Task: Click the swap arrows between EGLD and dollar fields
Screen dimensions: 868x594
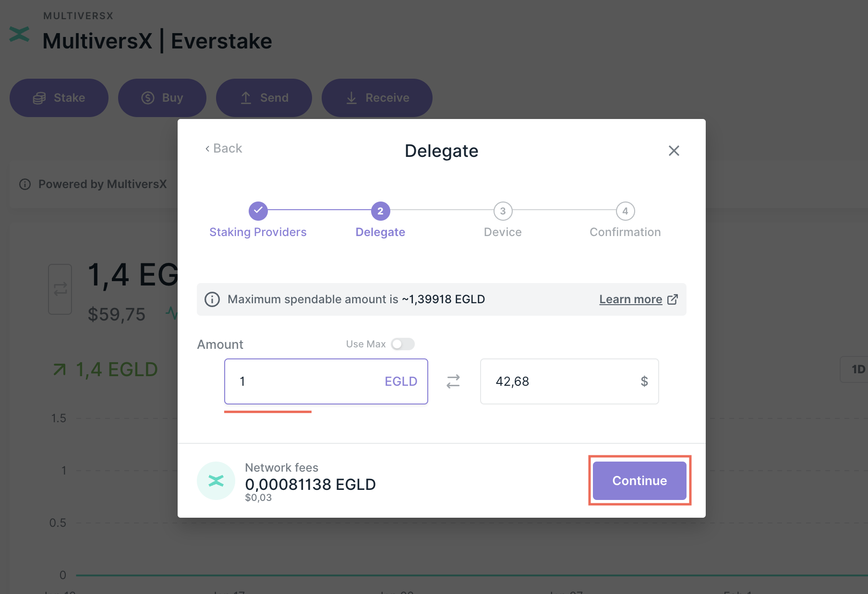Action: point(453,381)
